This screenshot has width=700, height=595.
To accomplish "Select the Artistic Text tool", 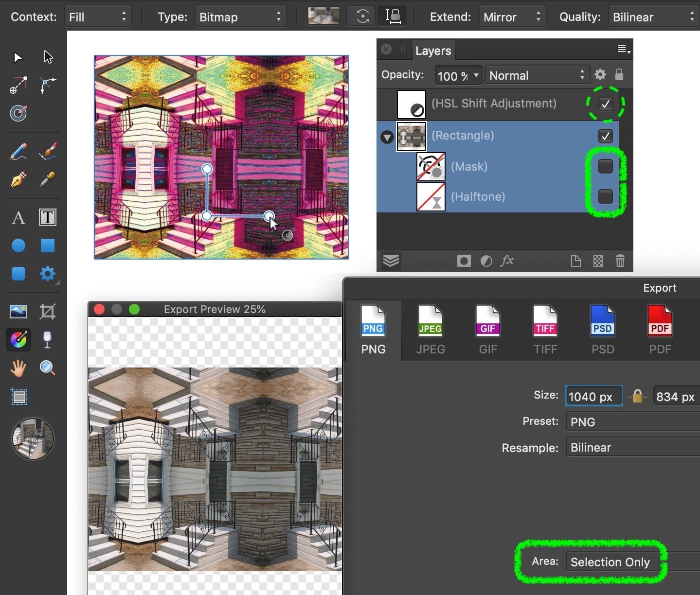I will (18, 217).
